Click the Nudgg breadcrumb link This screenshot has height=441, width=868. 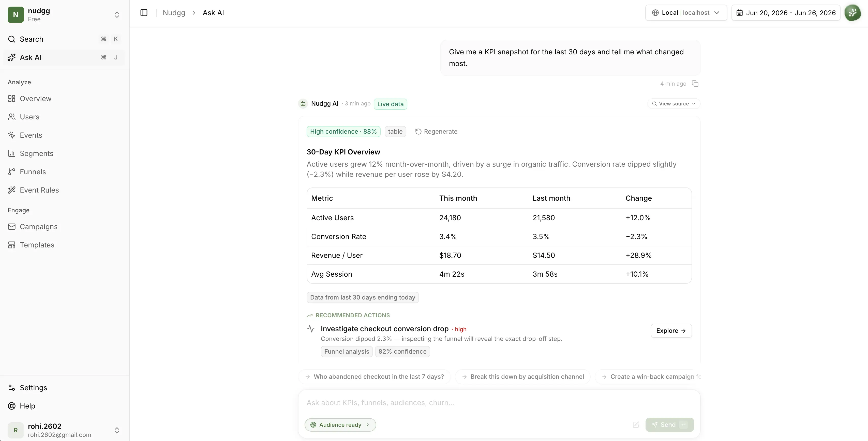point(174,13)
